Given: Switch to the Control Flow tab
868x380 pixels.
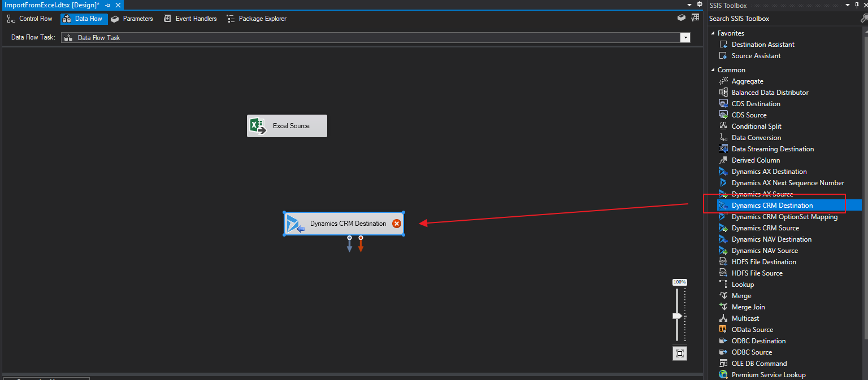Looking at the screenshot, I should click(30, 19).
